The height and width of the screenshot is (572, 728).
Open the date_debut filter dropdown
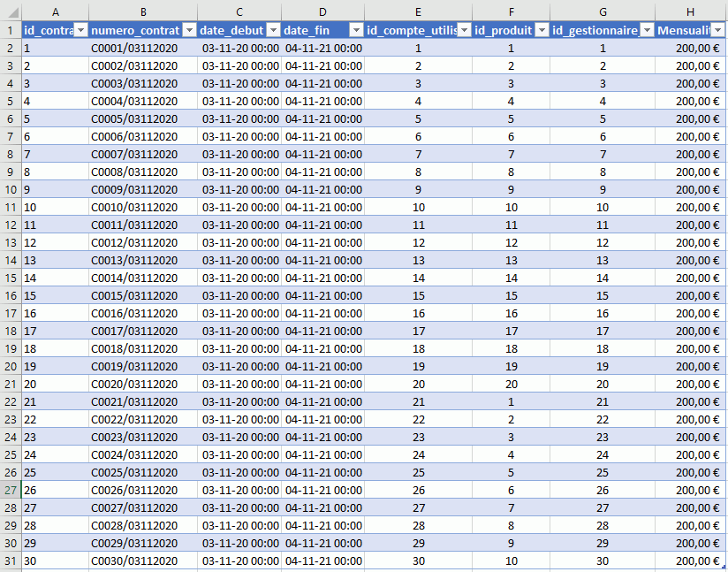pos(274,31)
